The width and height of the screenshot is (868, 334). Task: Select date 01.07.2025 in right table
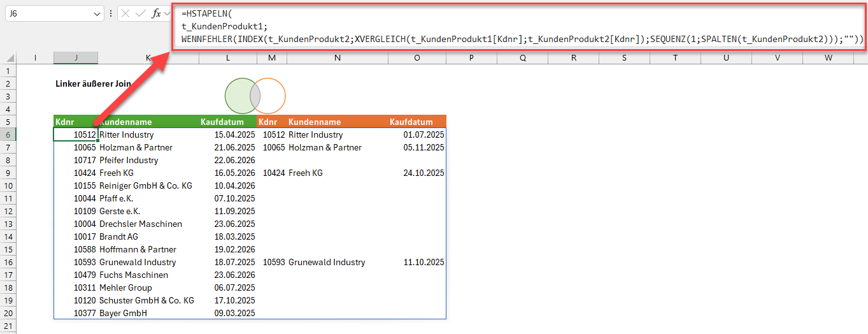point(417,134)
